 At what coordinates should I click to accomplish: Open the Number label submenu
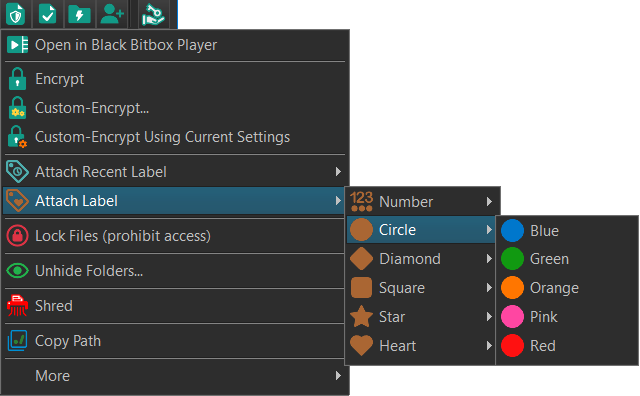[422, 201]
